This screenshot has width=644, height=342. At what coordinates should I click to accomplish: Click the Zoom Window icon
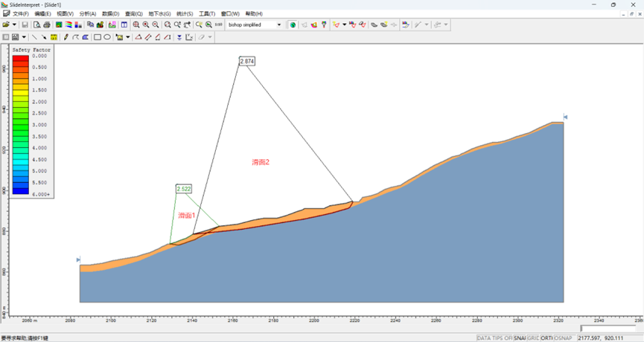tap(168, 25)
